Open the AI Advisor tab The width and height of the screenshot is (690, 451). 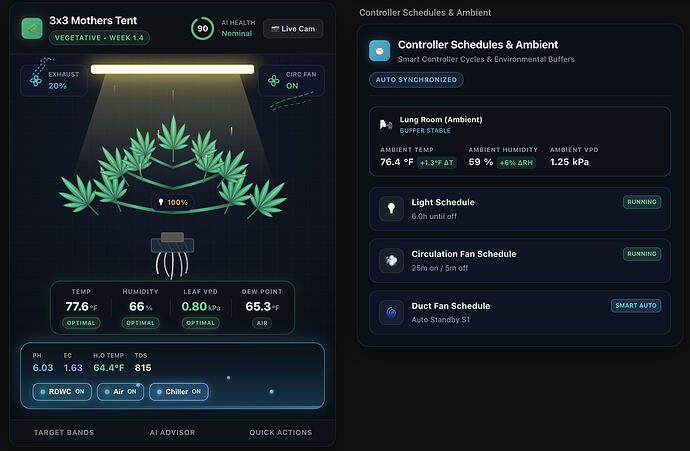(172, 433)
